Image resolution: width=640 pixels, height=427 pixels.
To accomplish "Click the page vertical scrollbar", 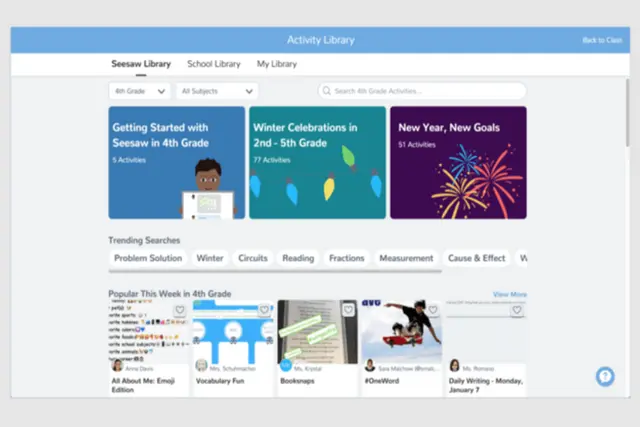I will [x=627, y=113].
